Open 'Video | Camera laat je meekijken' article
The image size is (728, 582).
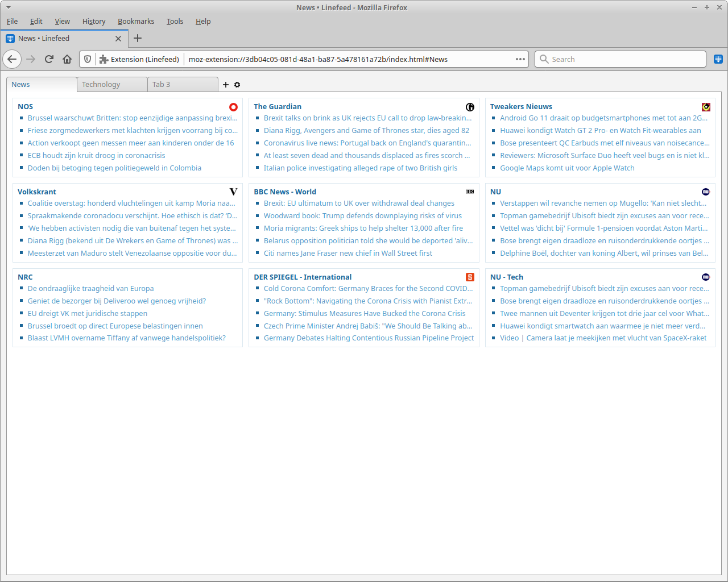coord(603,338)
